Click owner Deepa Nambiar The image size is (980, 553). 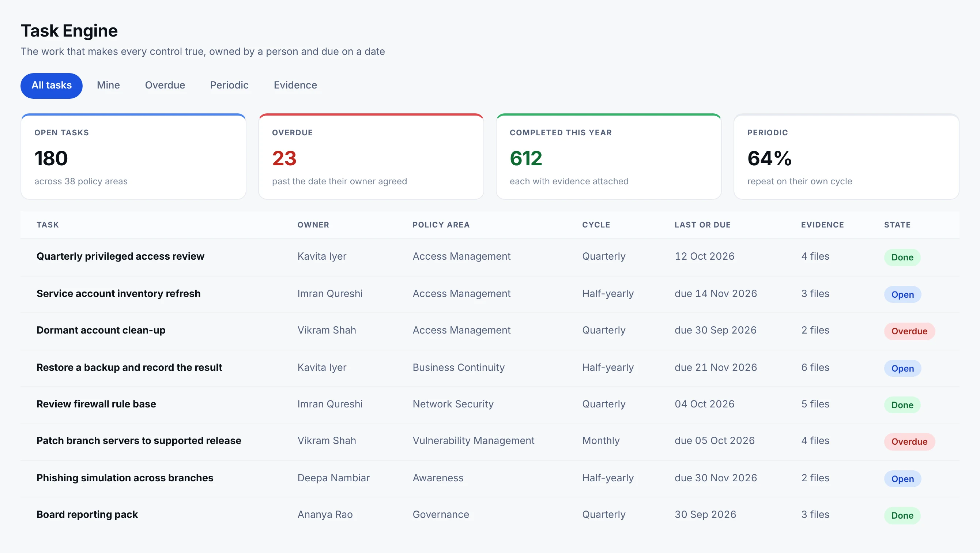point(333,478)
